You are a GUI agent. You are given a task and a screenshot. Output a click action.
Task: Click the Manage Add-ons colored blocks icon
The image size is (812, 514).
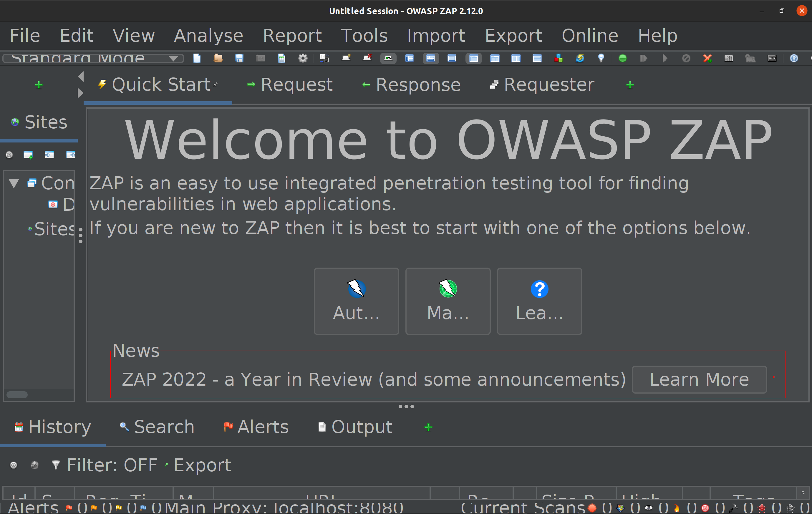[559, 58]
